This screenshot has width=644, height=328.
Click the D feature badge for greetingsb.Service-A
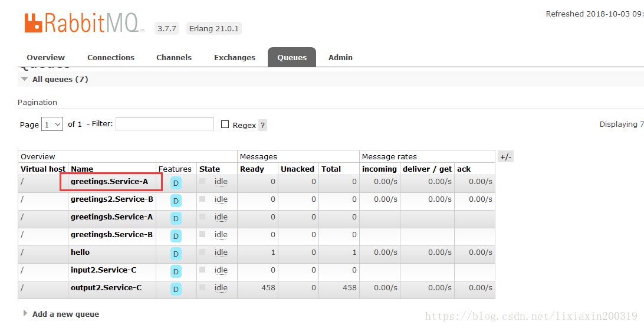[176, 218]
